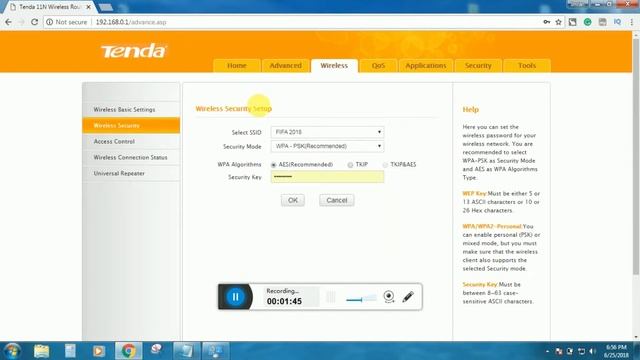
Task: Go to the Home tab
Action: (x=237, y=65)
